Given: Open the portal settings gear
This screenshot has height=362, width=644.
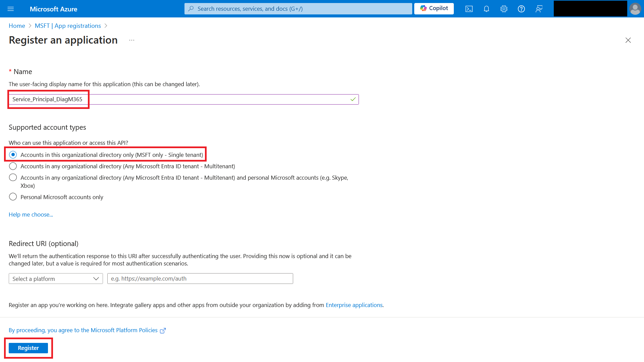Looking at the screenshot, I should 504,9.
